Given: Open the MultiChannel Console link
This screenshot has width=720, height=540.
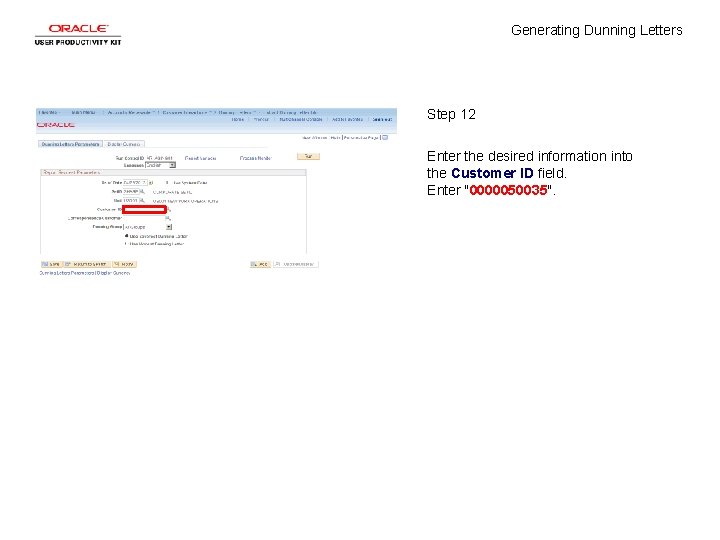Looking at the screenshot, I should (x=301, y=119).
